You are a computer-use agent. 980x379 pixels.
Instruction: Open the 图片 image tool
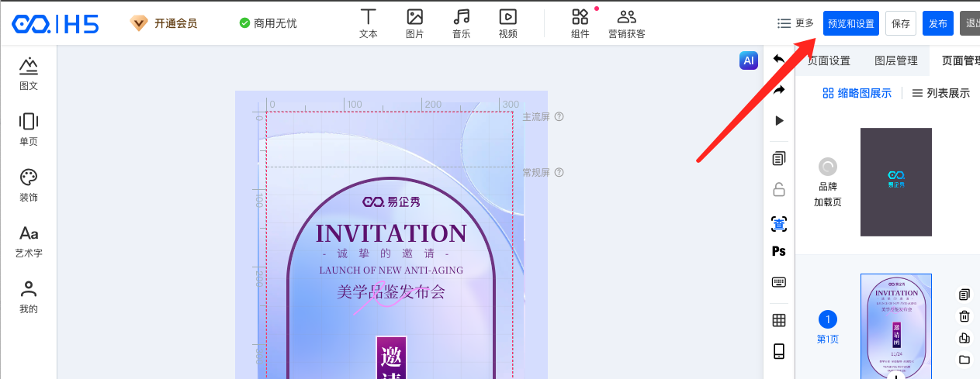pos(415,23)
